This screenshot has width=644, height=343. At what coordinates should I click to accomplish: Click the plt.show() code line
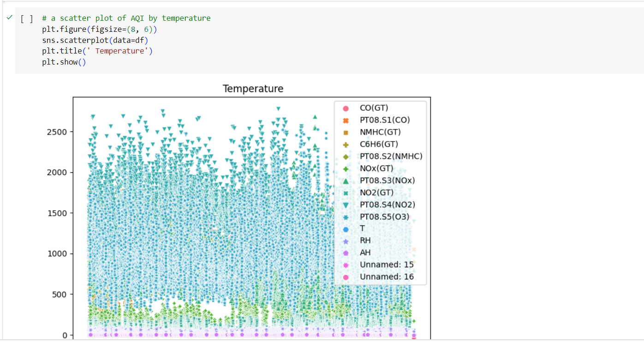pyautogui.click(x=64, y=62)
